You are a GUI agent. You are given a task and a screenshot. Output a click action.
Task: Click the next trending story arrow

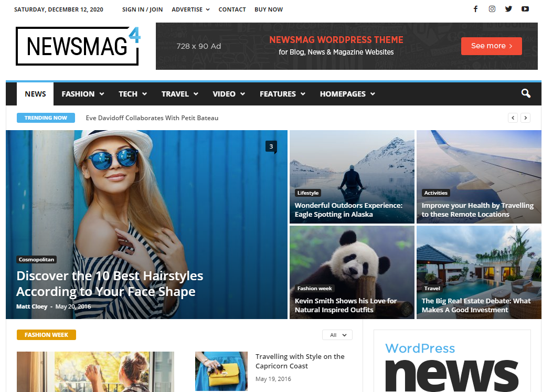pyautogui.click(x=525, y=118)
